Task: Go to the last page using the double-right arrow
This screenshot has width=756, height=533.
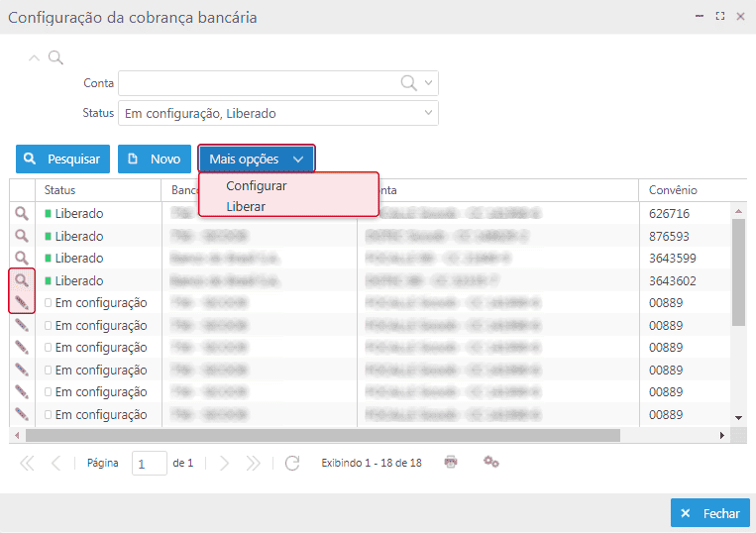Action: click(254, 463)
